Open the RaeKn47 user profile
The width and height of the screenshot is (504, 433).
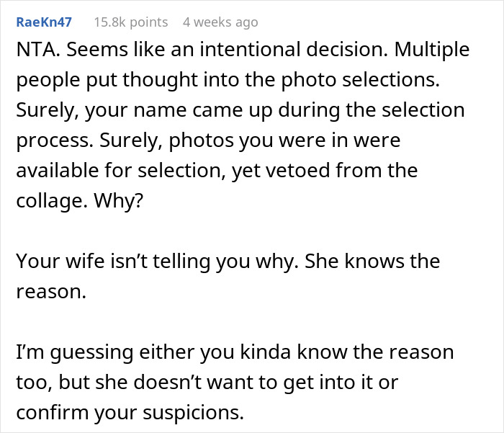tap(43, 22)
